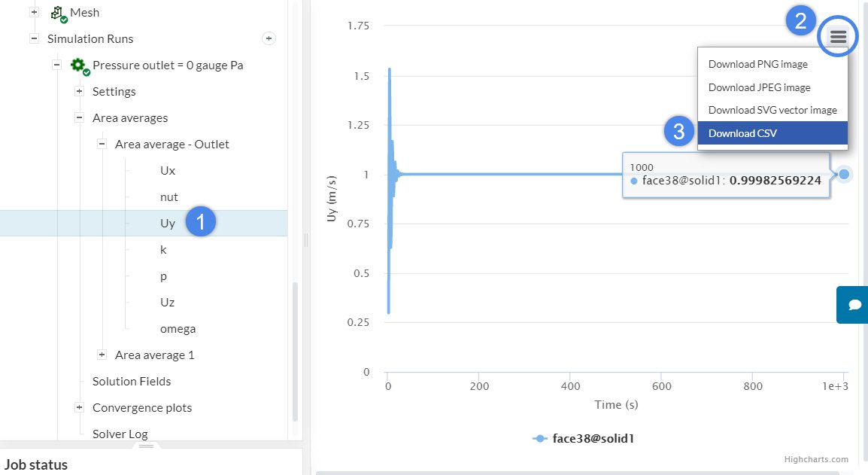Add a new simulation run with plus icon

269,38
